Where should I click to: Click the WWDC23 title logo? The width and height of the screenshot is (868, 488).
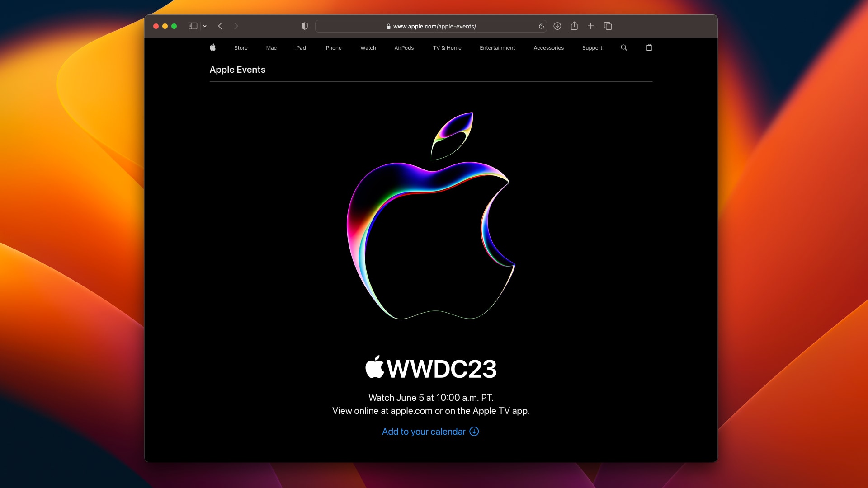click(x=431, y=368)
